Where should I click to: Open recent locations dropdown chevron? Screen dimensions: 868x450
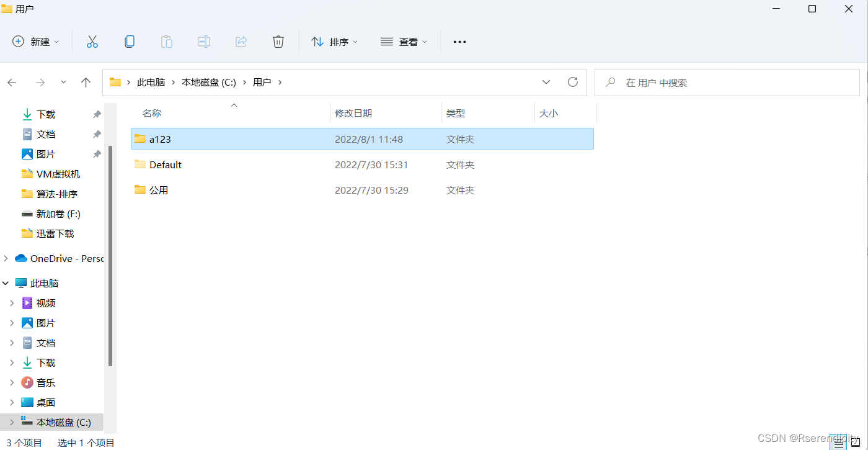point(63,82)
